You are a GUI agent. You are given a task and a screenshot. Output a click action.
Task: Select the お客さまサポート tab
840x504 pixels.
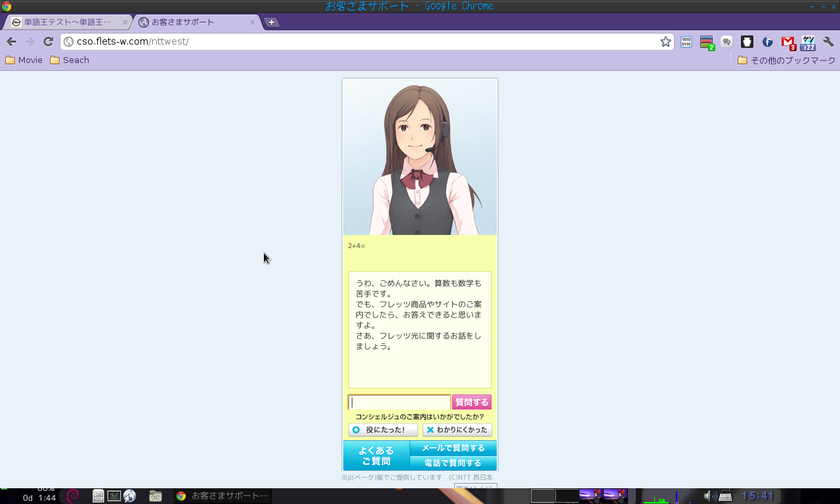(x=196, y=22)
